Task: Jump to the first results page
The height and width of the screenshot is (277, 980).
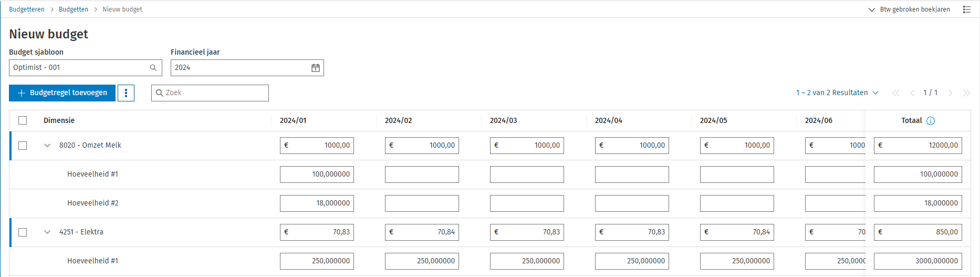Action: pos(896,93)
